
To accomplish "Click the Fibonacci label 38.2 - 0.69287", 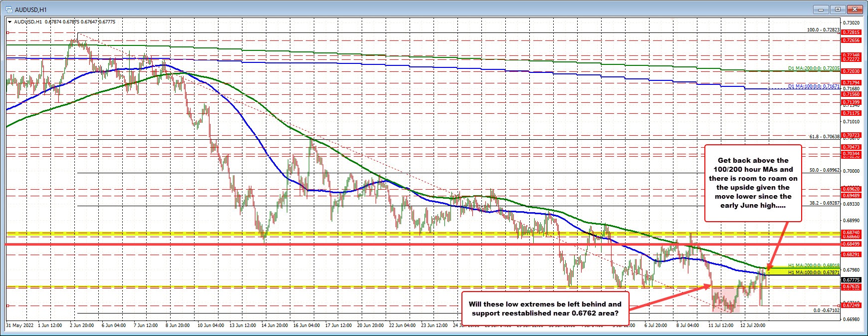I will [x=824, y=203].
